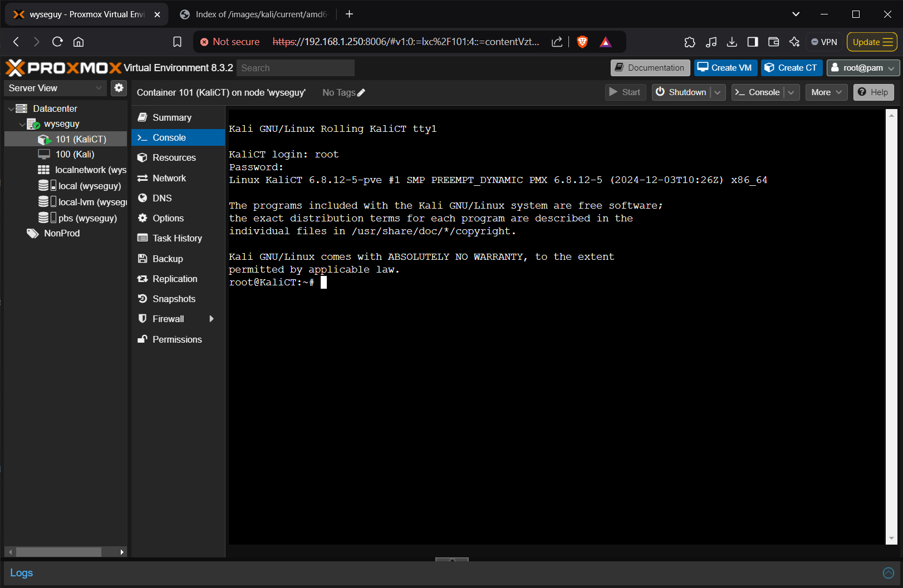Share this page link icon

pyautogui.click(x=557, y=42)
